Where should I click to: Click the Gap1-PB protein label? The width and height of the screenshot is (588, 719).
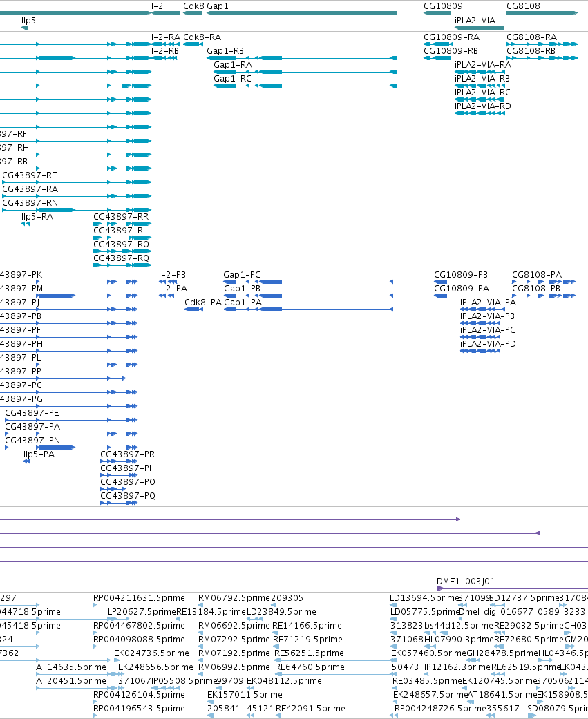click(242, 289)
